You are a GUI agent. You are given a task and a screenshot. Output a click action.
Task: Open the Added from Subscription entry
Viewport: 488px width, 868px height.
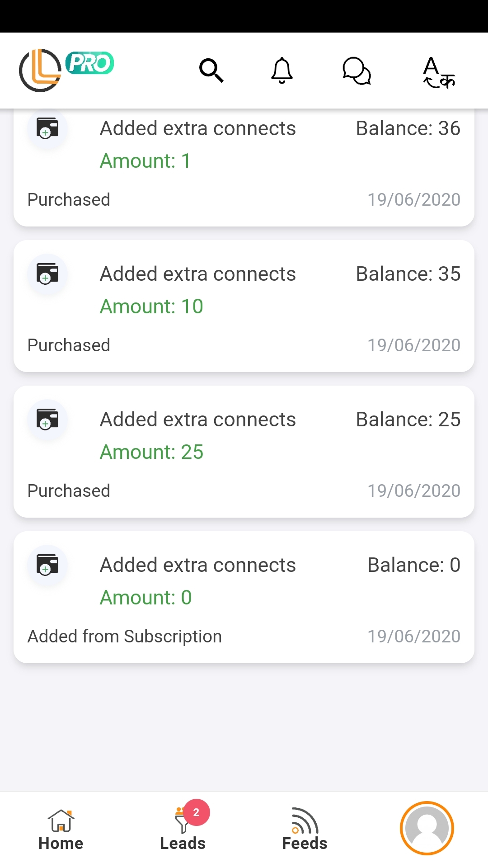[125, 637]
